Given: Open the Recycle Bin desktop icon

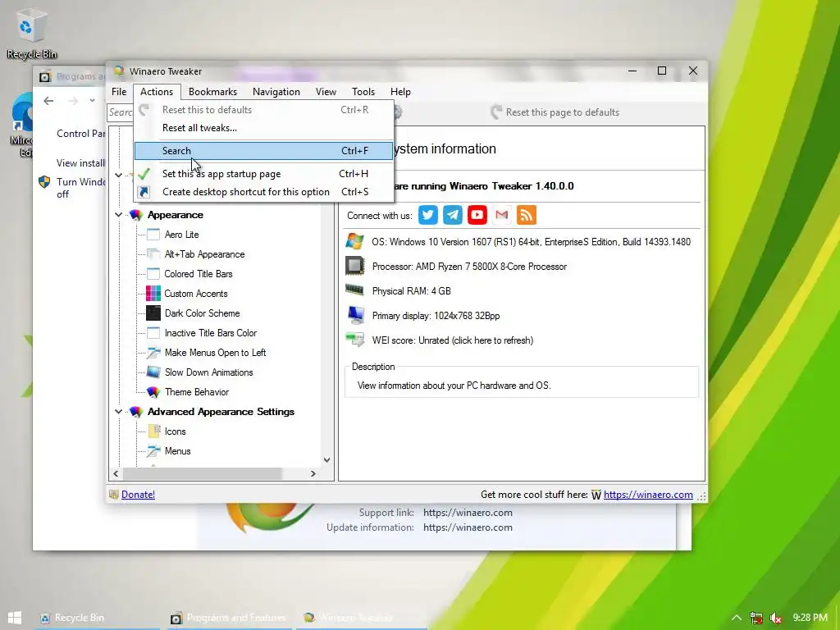Looking at the screenshot, I should (x=31, y=33).
